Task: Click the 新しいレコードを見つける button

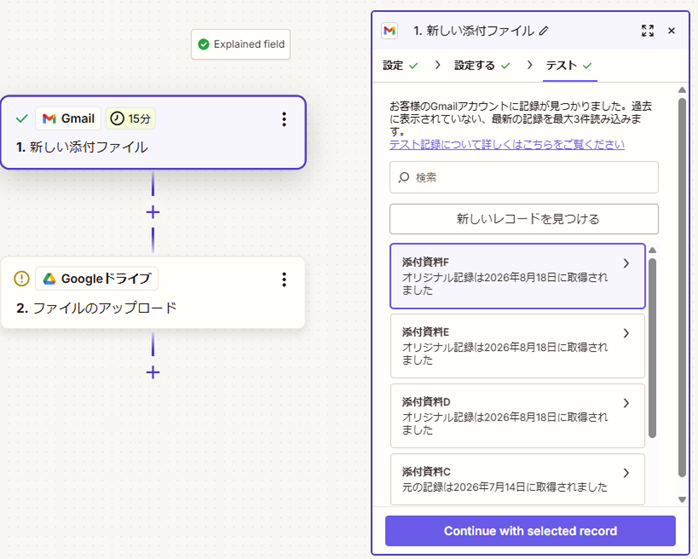Action: click(524, 219)
